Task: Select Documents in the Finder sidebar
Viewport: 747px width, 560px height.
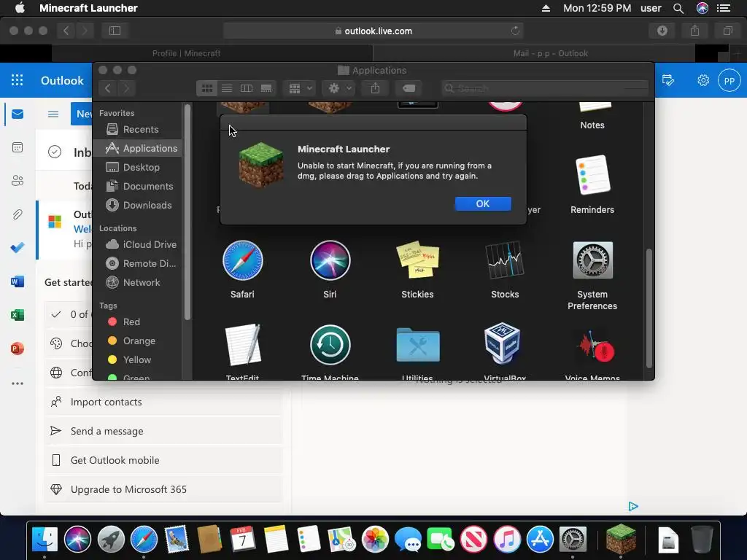Action: pyautogui.click(x=138, y=186)
